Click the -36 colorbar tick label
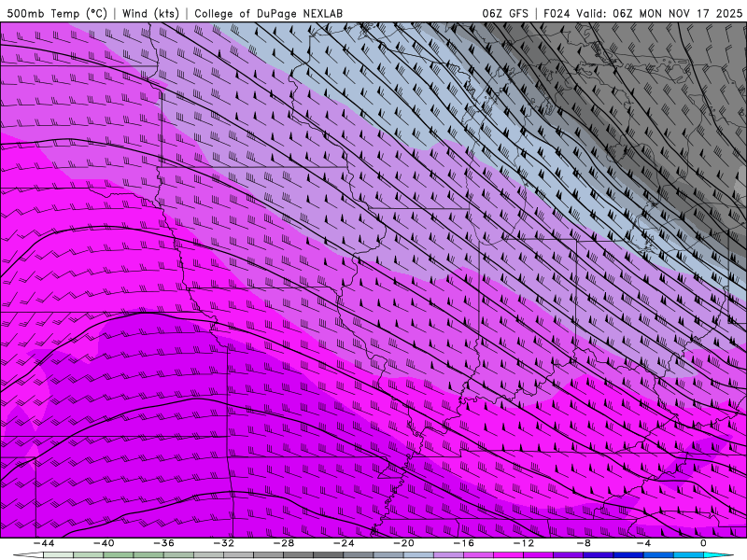This screenshot has width=747, height=560. 164,543
